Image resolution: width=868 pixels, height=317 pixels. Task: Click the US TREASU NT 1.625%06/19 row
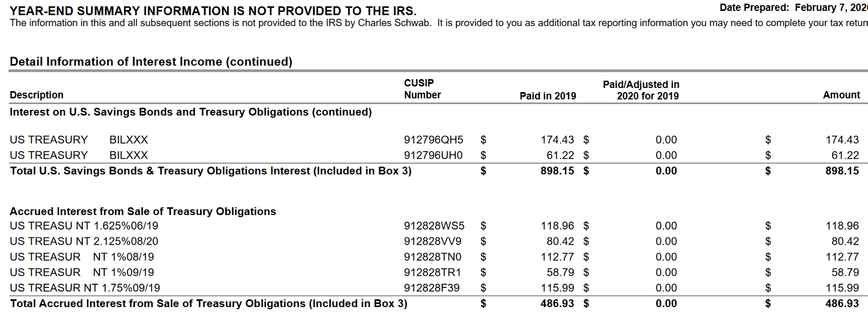[x=84, y=226]
